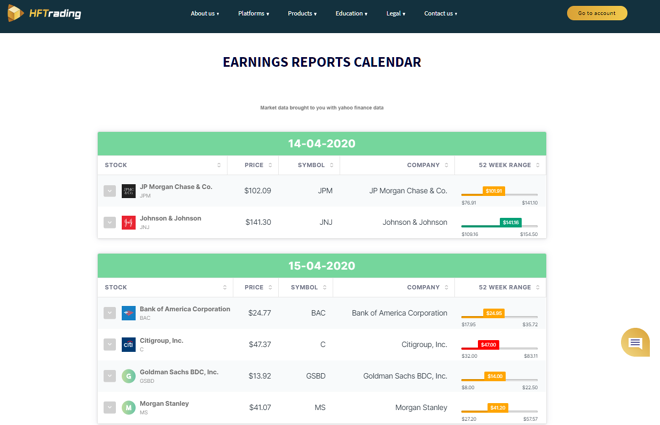Image resolution: width=660 pixels, height=425 pixels.
Task: Click the Goldman Sachs BDC G avatar
Action: 128,376
